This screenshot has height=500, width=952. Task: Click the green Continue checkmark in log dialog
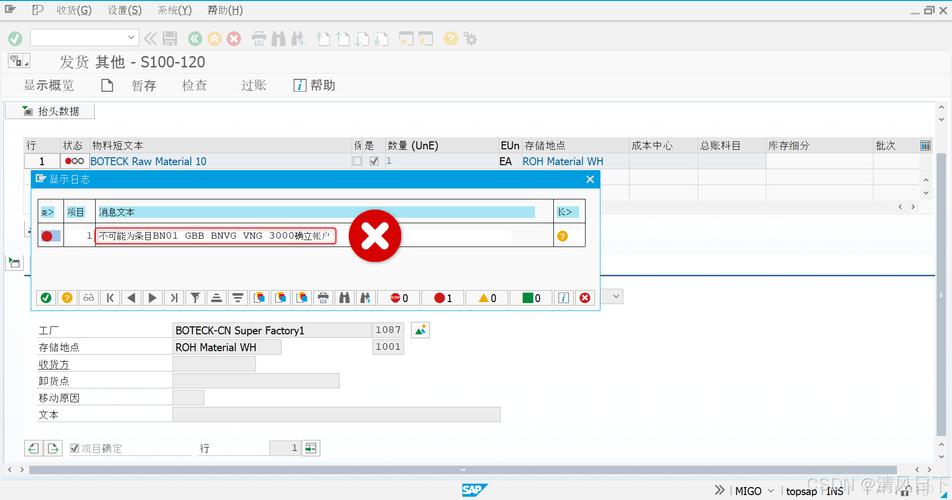(x=46, y=298)
